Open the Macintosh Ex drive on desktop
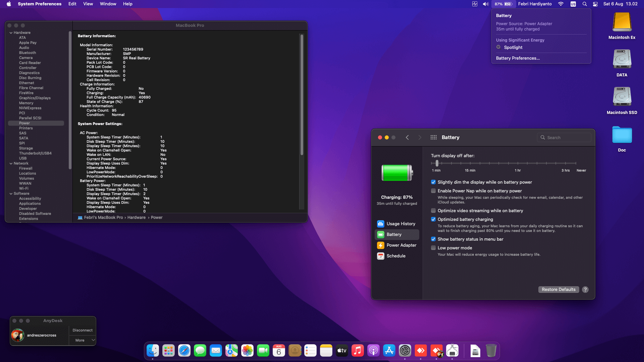 (x=622, y=22)
